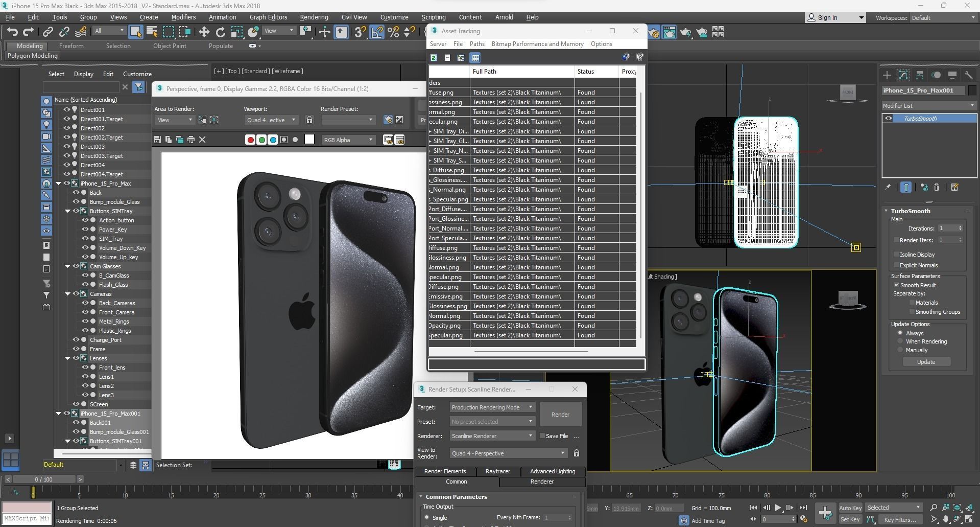Toggle Isoline Display checkbox
Viewport: 980px width, 527px height.
(896, 254)
